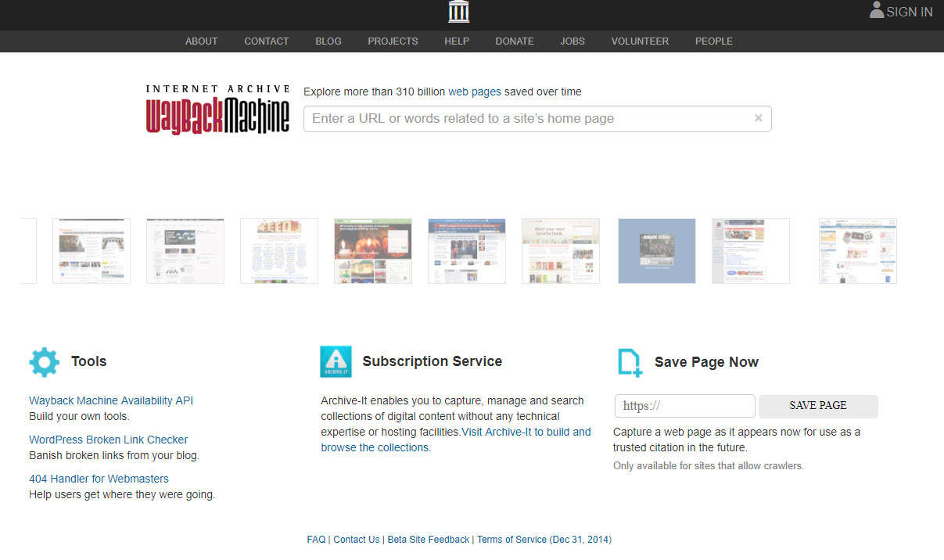
Task: Follow the 'web pages' link
Action: (475, 92)
